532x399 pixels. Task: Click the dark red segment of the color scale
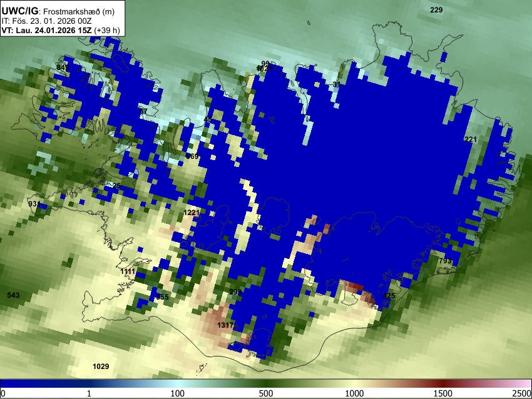[443, 383]
